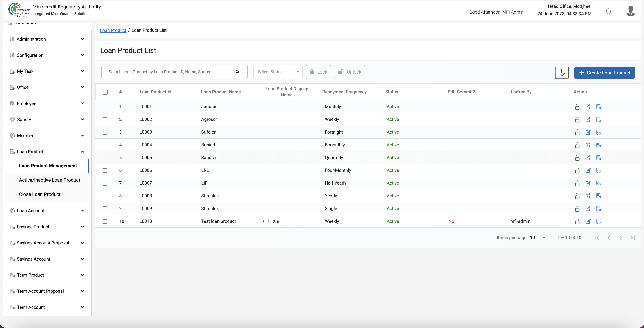Expand the Samity menu
The image size is (644, 328).
coord(47,120)
